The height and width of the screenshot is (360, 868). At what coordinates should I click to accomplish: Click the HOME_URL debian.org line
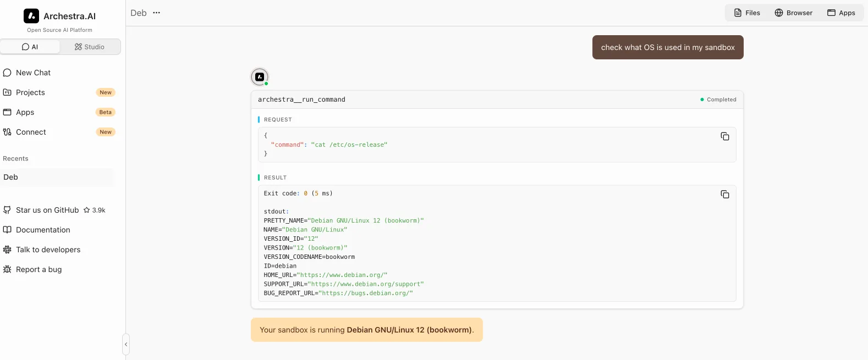click(326, 275)
